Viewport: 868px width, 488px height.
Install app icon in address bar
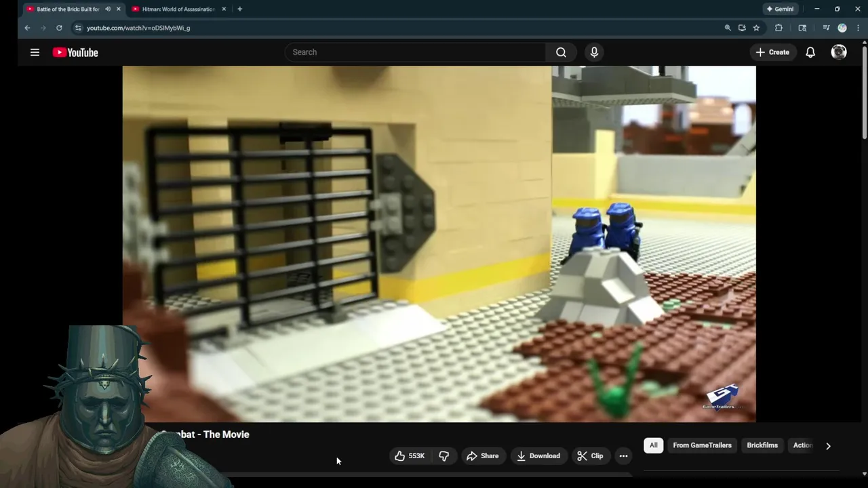pos(742,28)
